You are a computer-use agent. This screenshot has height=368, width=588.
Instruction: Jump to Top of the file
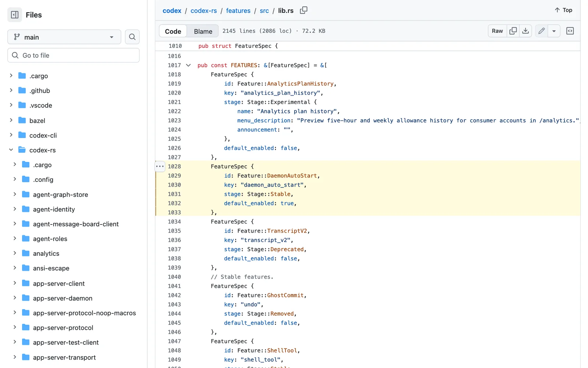563,10
